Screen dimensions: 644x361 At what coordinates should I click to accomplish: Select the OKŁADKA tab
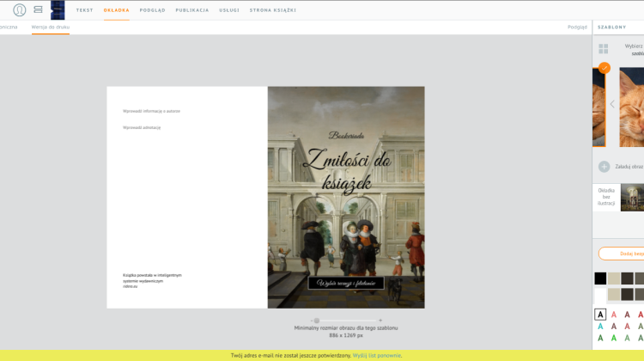(116, 10)
